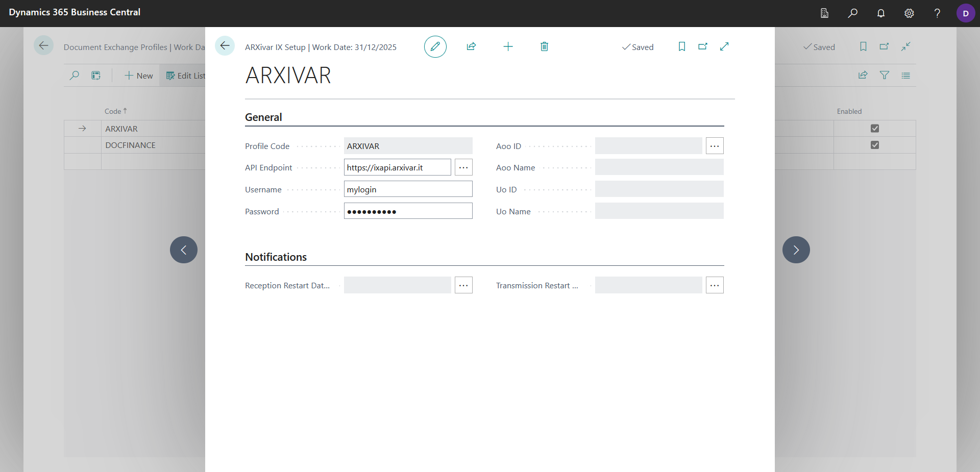The width and height of the screenshot is (980, 472).
Task: Open list analysis mode icon in background list
Action: point(96,76)
